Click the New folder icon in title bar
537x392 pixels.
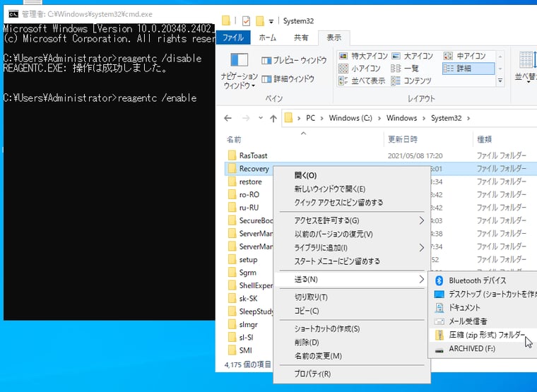click(260, 21)
